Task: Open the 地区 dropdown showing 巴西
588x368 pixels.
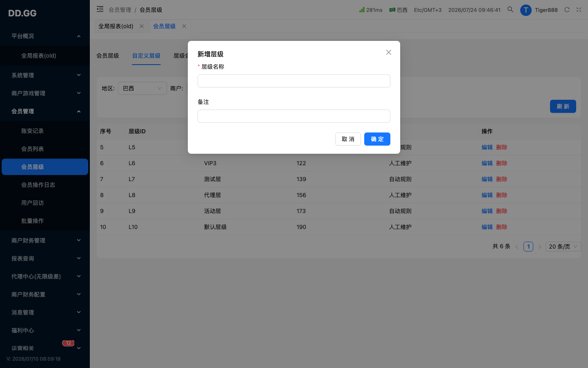Action: click(x=143, y=88)
